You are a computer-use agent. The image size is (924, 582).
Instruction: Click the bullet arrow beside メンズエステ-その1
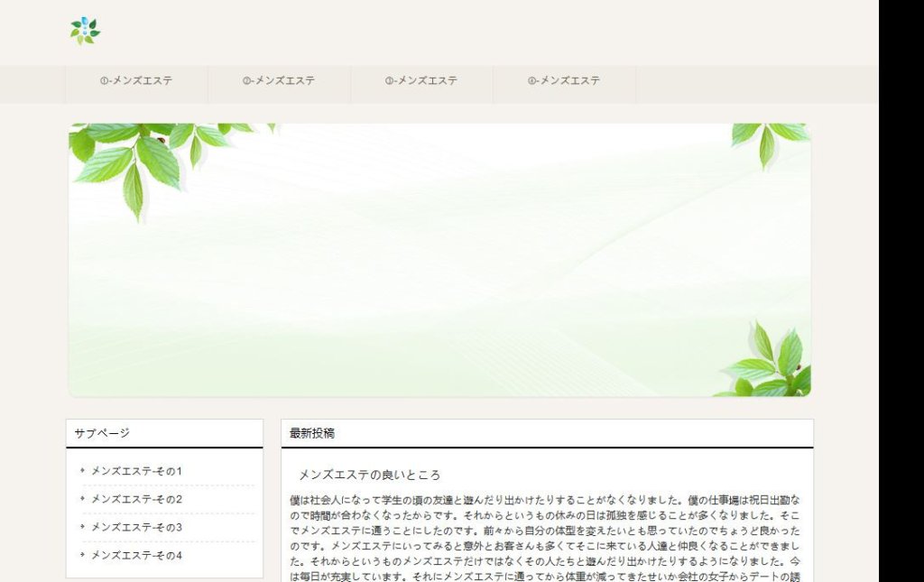coord(83,470)
